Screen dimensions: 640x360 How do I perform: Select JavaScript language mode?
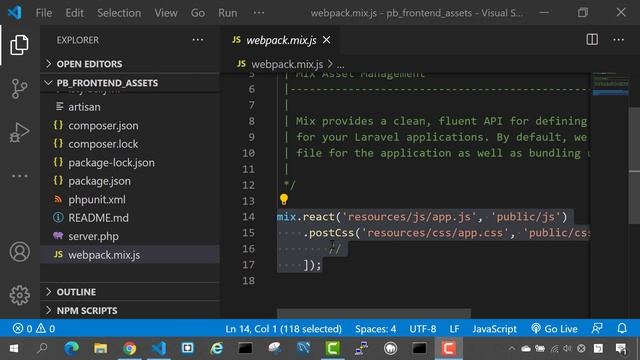(x=494, y=329)
